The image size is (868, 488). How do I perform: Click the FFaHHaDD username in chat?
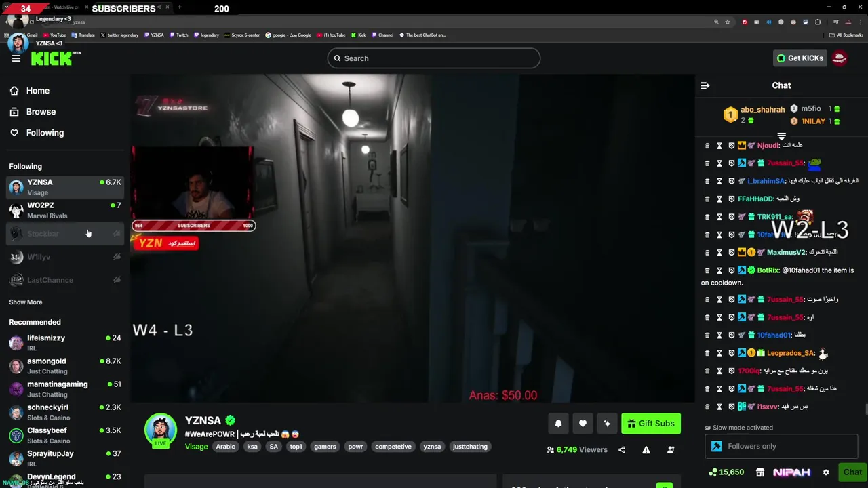tap(755, 199)
